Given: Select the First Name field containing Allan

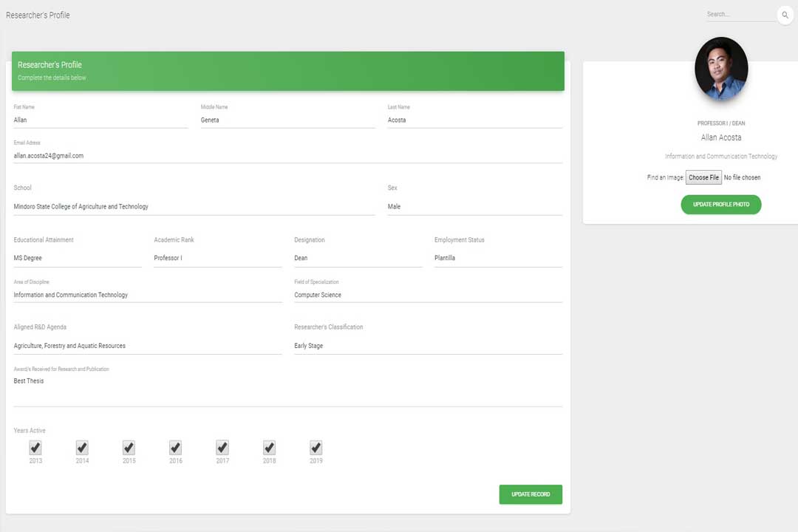Looking at the screenshot, I should [x=100, y=120].
